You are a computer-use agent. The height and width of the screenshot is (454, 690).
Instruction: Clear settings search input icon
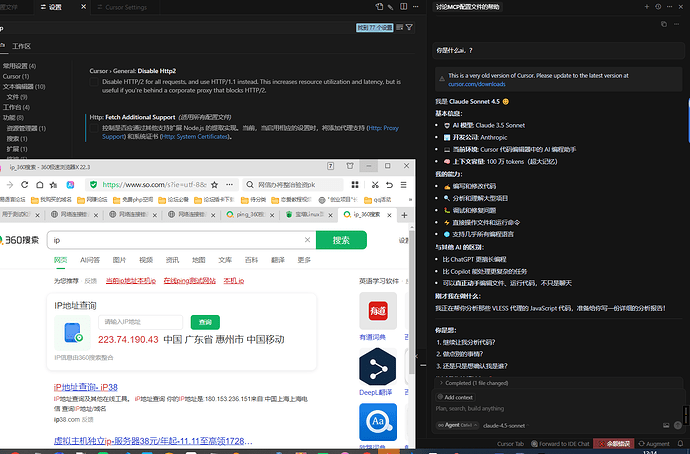[x=400, y=27]
